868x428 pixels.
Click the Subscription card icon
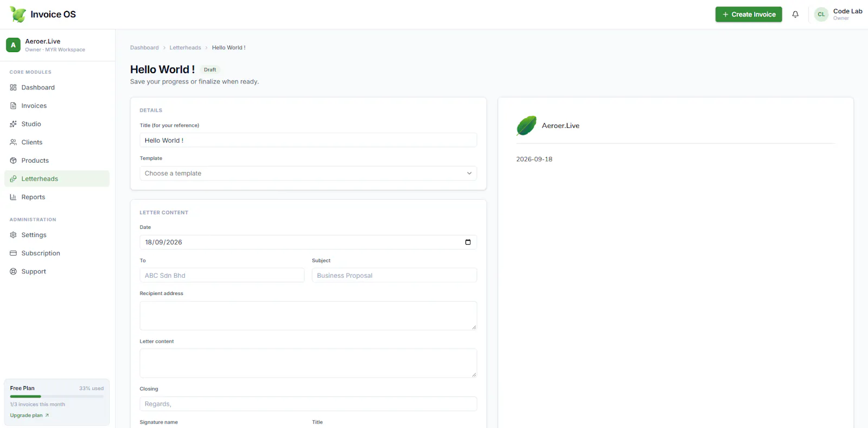[13, 253]
